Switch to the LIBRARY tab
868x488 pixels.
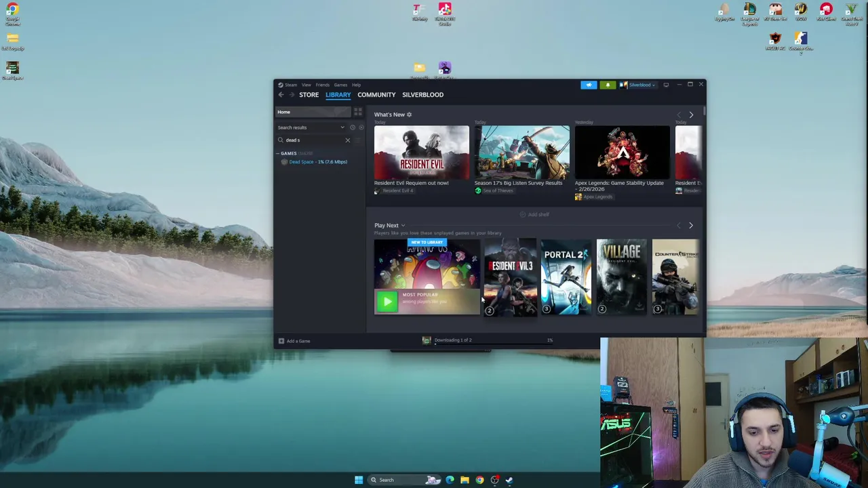click(338, 95)
